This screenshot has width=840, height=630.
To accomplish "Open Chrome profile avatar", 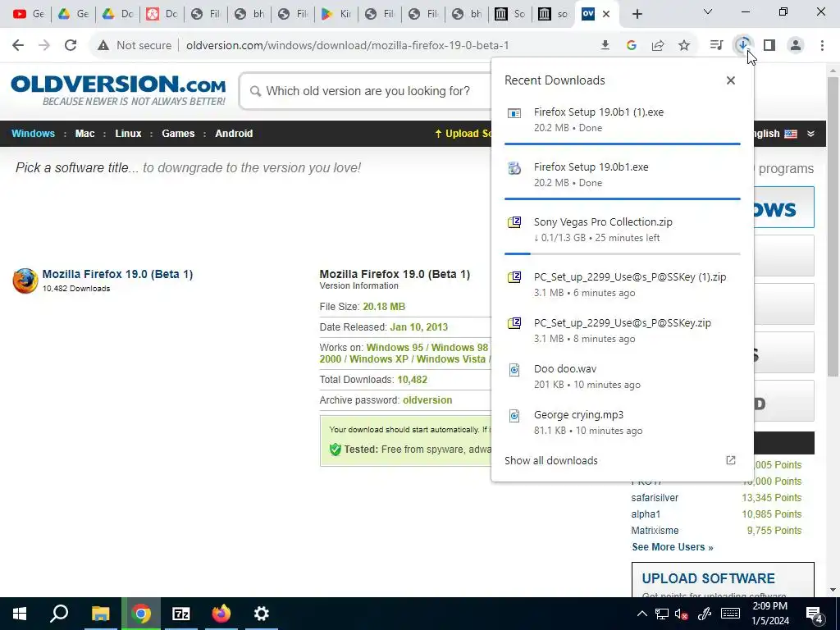I will [796, 46].
